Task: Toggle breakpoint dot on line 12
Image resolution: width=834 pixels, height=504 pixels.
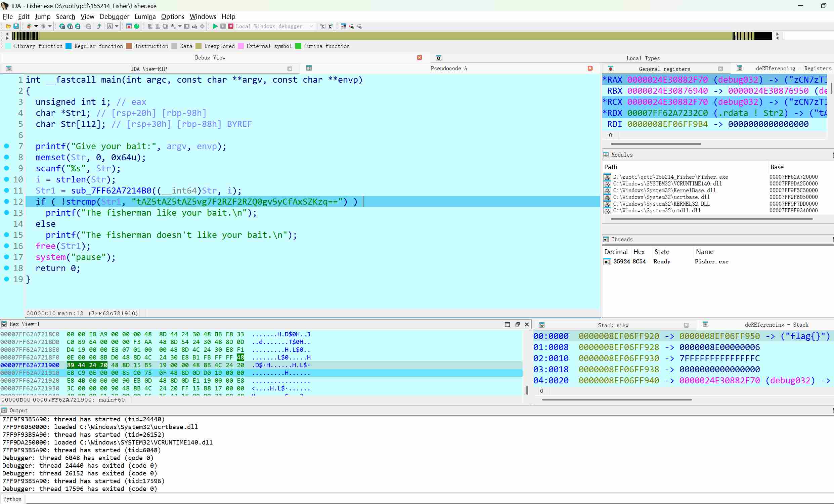Action: [x=6, y=201]
